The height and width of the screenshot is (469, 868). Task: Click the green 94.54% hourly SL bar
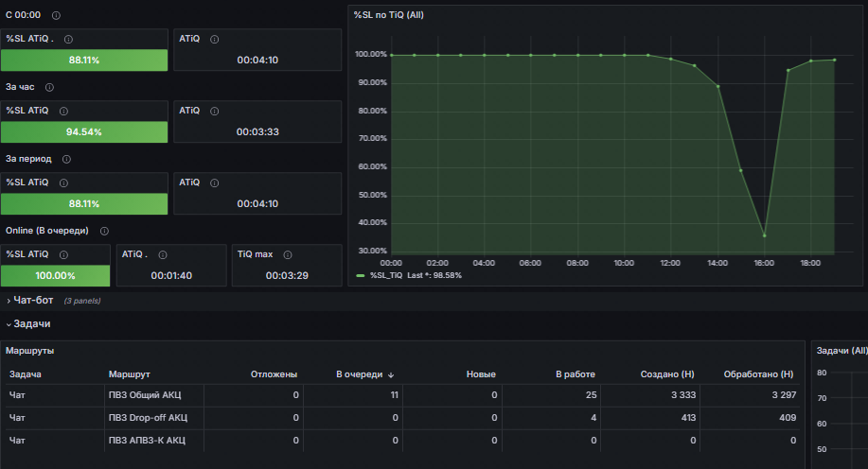84,132
